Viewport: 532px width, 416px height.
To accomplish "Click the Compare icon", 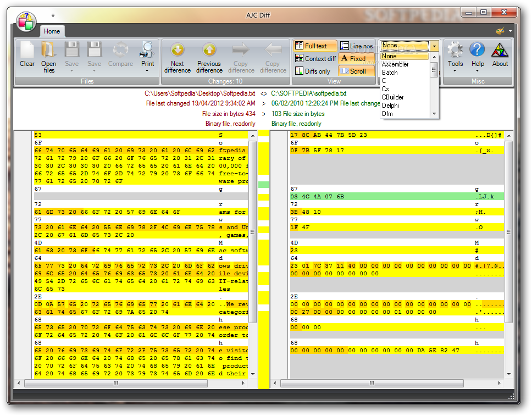I will [x=120, y=50].
